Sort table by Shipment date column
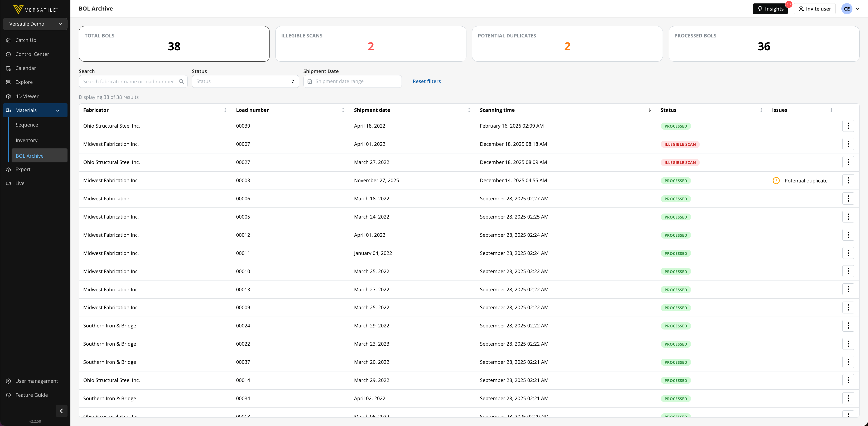The height and width of the screenshot is (426, 868). pos(469,110)
